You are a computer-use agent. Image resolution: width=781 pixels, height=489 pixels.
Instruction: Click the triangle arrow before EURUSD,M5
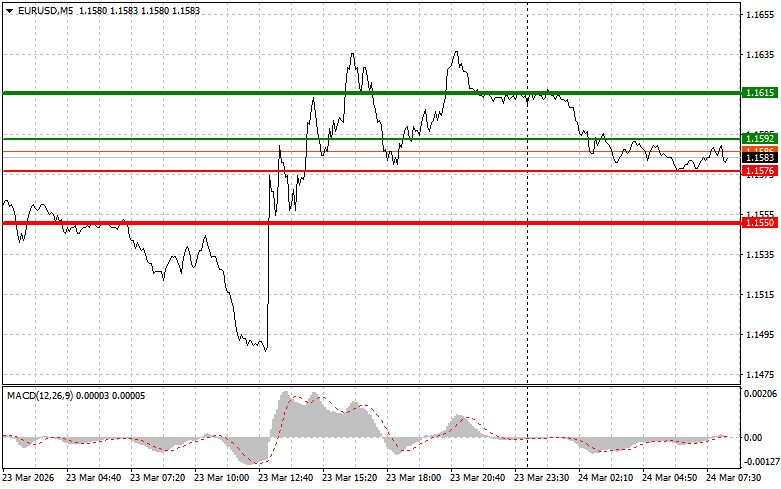(x=9, y=10)
